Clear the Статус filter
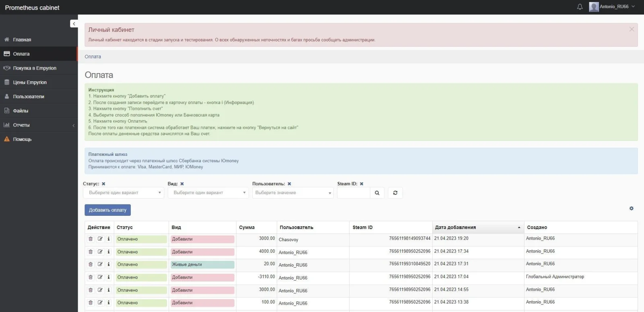The width and height of the screenshot is (644, 312). click(103, 184)
